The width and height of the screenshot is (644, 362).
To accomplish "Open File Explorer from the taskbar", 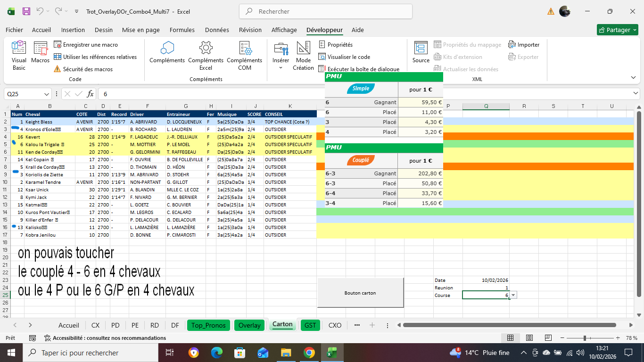I will 286,353.
